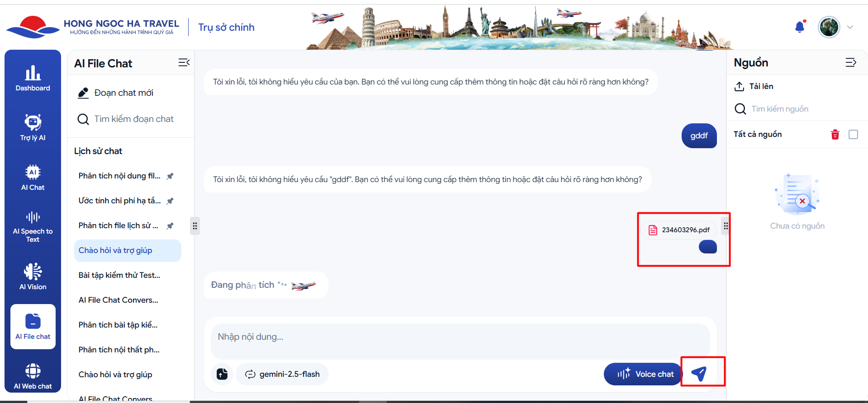The height and width of the screenshot is (403, 868).
Task: Switch to AI Web chat tab
Action: click(x=33, y=376)
